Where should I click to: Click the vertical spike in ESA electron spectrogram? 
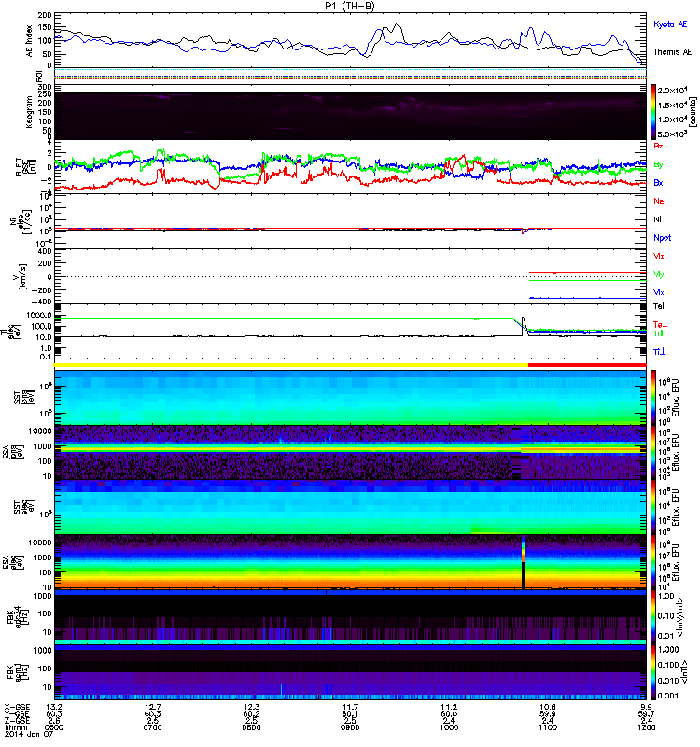coord(524,562)
